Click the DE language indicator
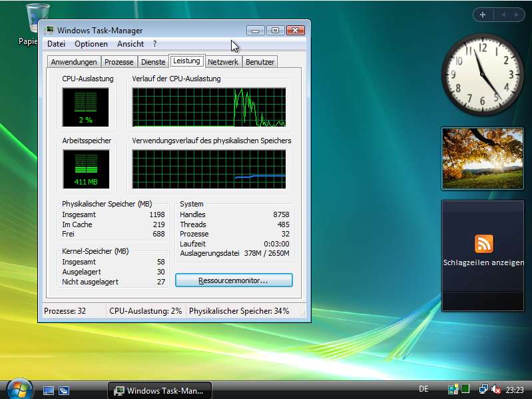This screenshot has height=399, width=532. pyautogui.click(x=423, y=389)
